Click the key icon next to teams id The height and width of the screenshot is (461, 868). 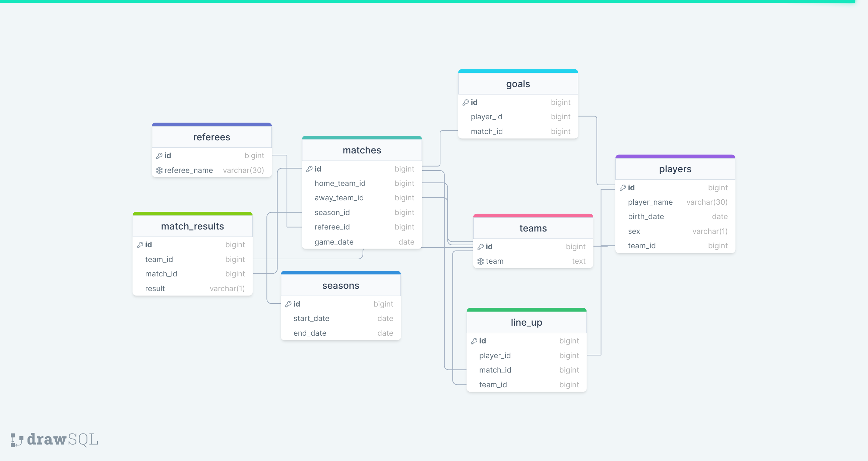coord(481,246)
